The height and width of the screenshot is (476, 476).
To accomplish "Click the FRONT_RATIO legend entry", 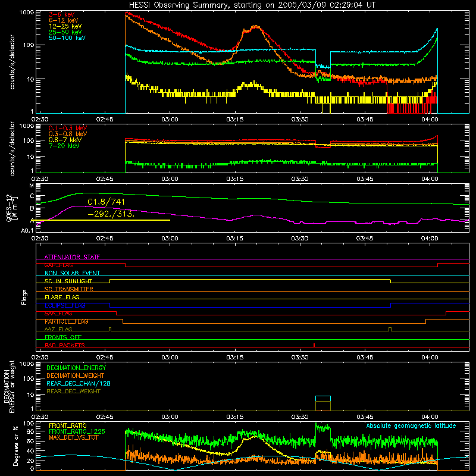I will point(68,425).
